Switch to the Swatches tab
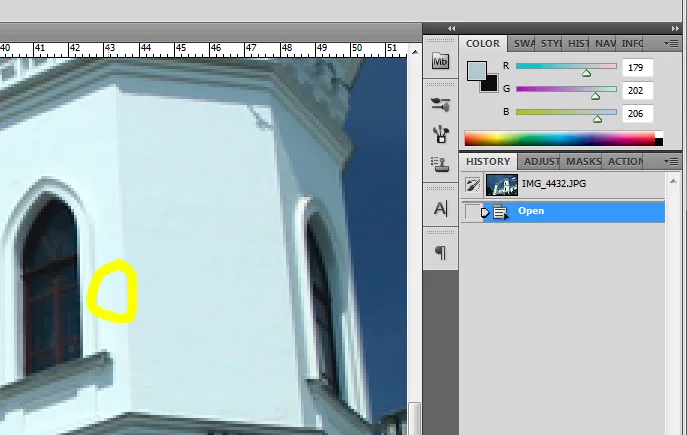 coord(524,44)
